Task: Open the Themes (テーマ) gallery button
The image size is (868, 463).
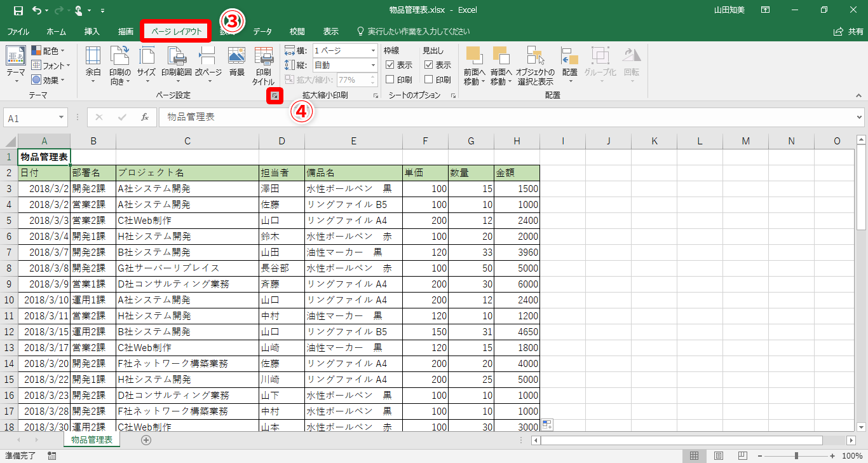Action: point(16,64)
